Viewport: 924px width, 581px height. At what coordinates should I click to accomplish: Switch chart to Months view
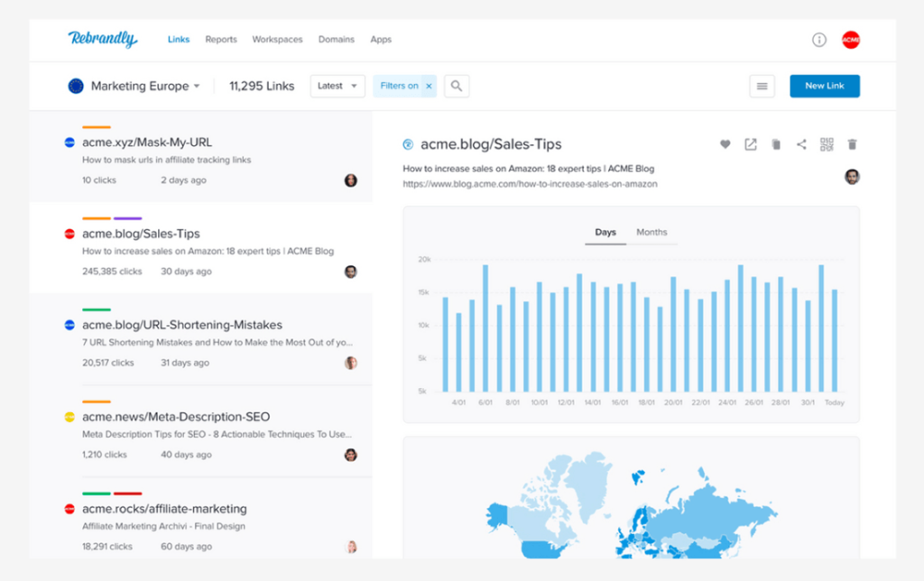point(651,232)
